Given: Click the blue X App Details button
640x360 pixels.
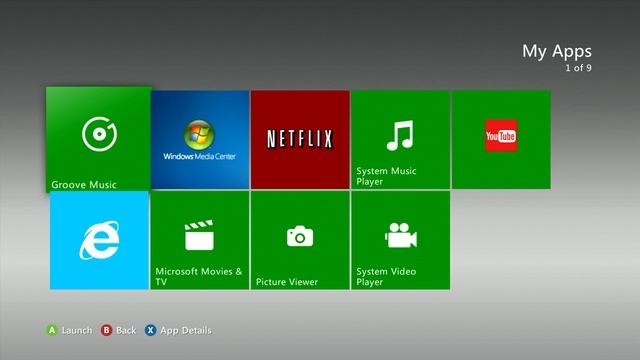Looking at the screenshot, I should [178, 330].
